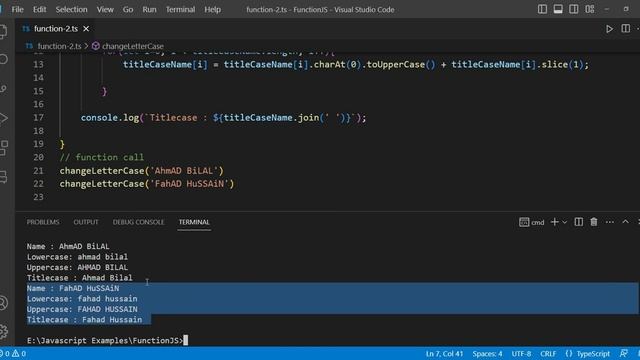Image resolution: width=640 pixels, height=360 pixels.
Task: Click changeLetterCase breadcrumb symbol
Action: pos(133,46)
